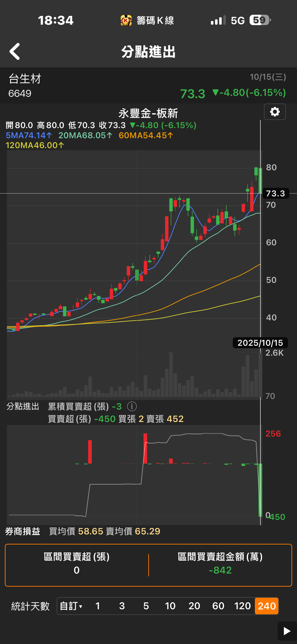297x644 pixels.
Task: Tap the 永豐金-板新 broker branch title
Action: coord(148,114)
